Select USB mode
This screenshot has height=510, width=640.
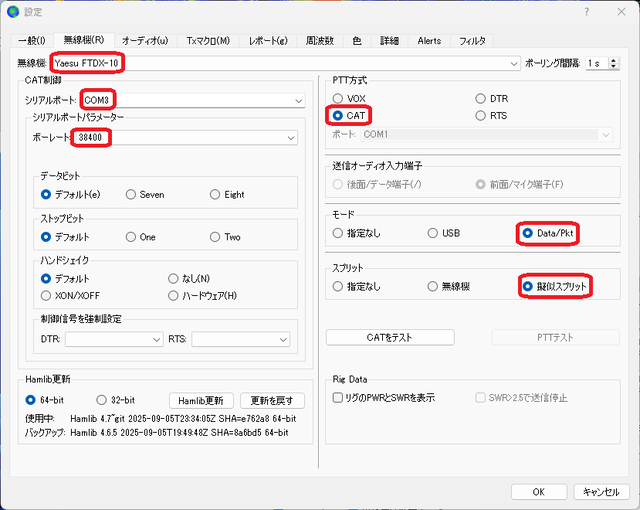444,233
